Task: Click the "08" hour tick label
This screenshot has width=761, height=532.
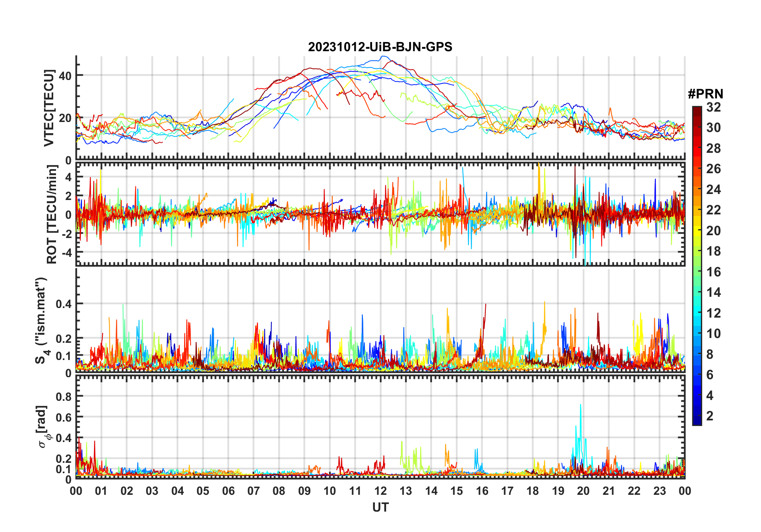Action: [x=279, y=491]
